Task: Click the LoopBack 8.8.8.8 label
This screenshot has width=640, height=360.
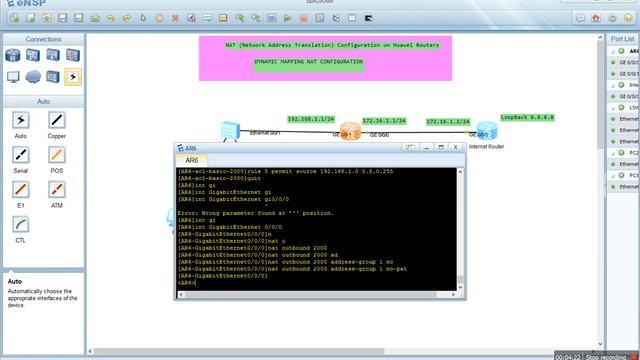Action: (x=527, y=118)
